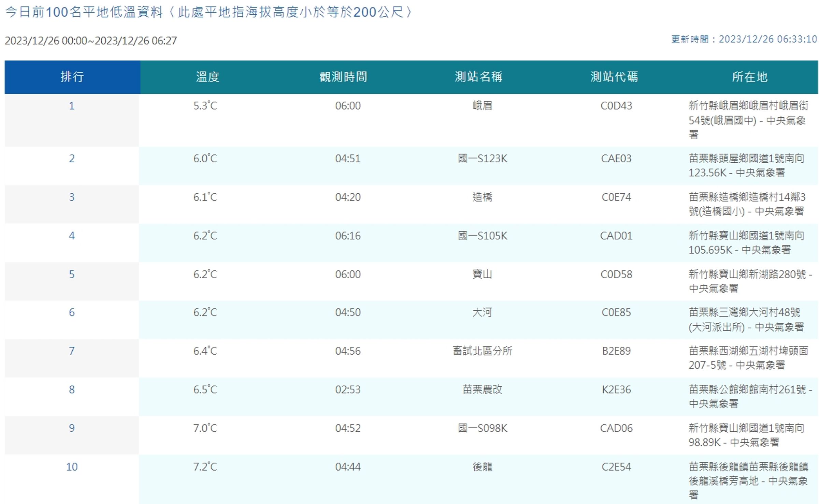819x504 pixels.
Task: Click the 測站名稱 column header
Action: pos(479,77)
